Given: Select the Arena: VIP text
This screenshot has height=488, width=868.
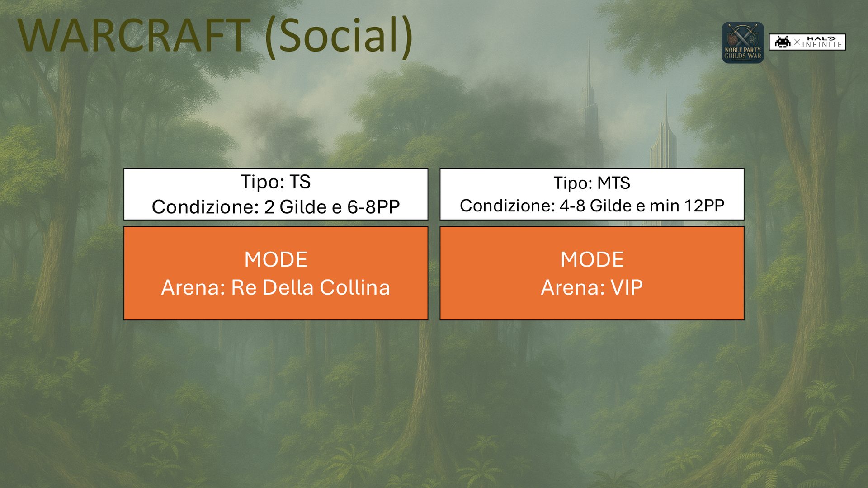Looking at the screenshot, I should point(592,287).
